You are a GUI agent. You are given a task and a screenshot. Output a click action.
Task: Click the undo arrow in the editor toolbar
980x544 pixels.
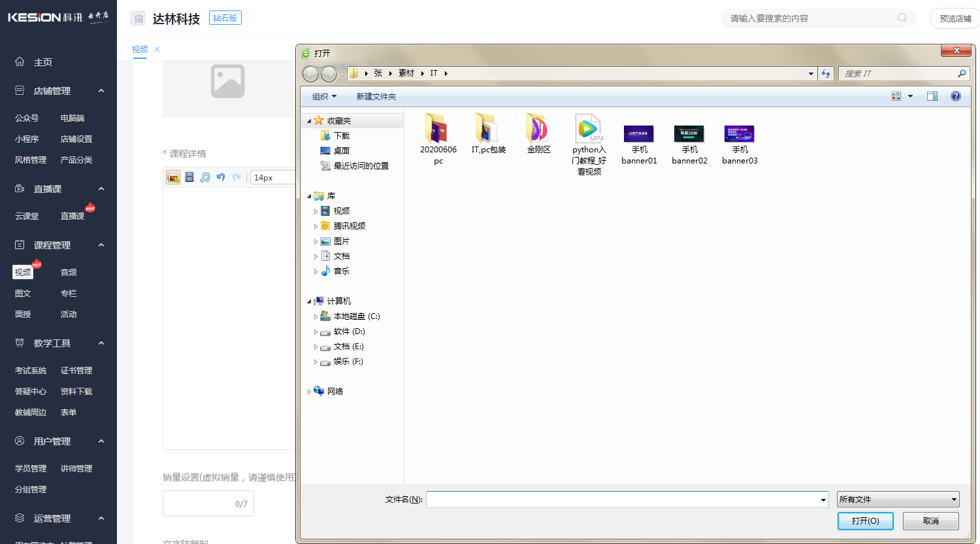tap(221, 177)
